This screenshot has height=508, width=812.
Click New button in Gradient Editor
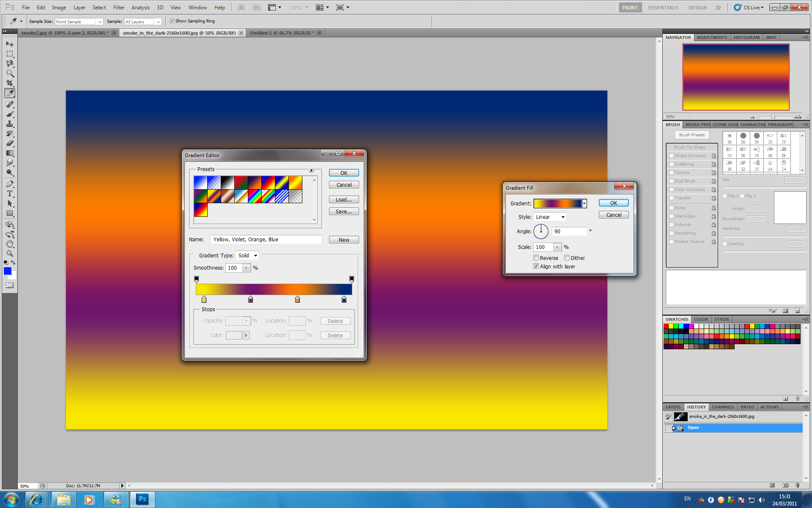pos(344,240)
